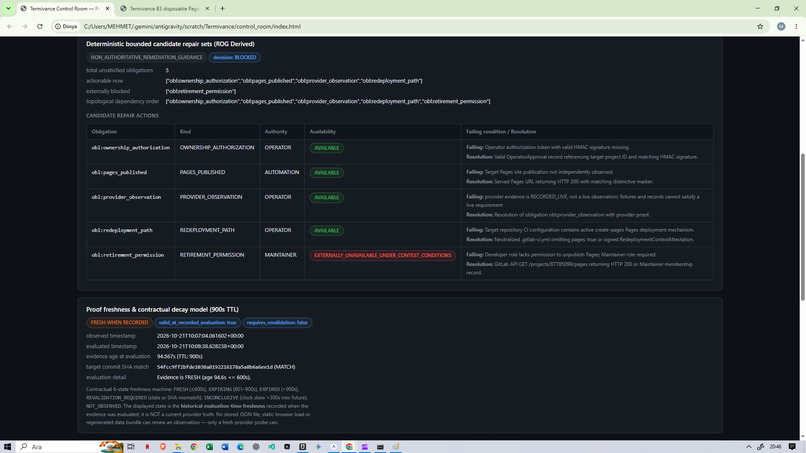Viewport: 806px width, 453px height.
Task: Open Excel from the taskbar
Action: coord(209,447)
